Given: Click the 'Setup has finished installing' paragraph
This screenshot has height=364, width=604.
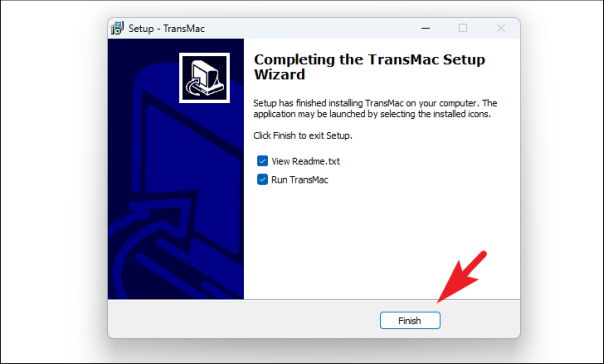Looking at the screenshot, I should [375, 109].
